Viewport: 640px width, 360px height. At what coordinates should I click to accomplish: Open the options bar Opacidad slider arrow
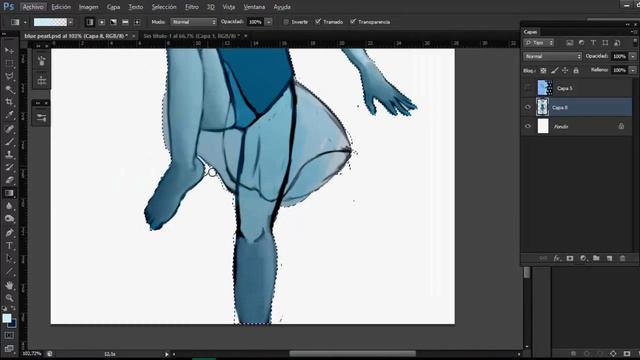coord(269,22)
